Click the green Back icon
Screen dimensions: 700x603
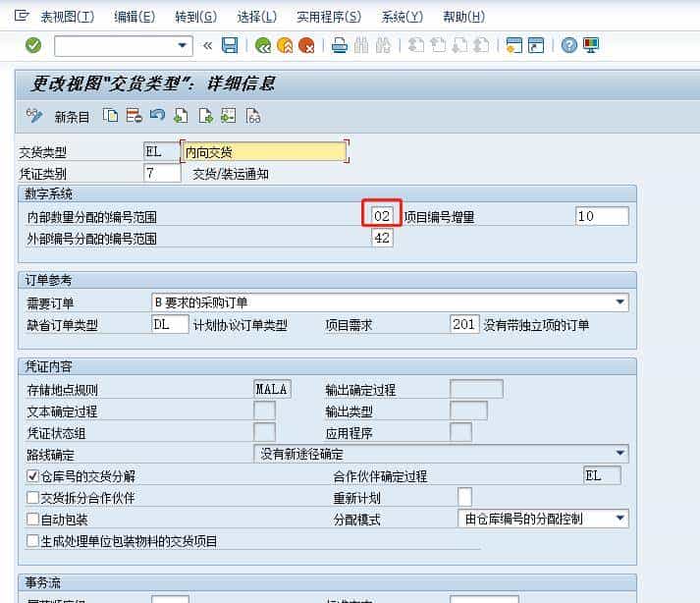click(x=263, y=45)
